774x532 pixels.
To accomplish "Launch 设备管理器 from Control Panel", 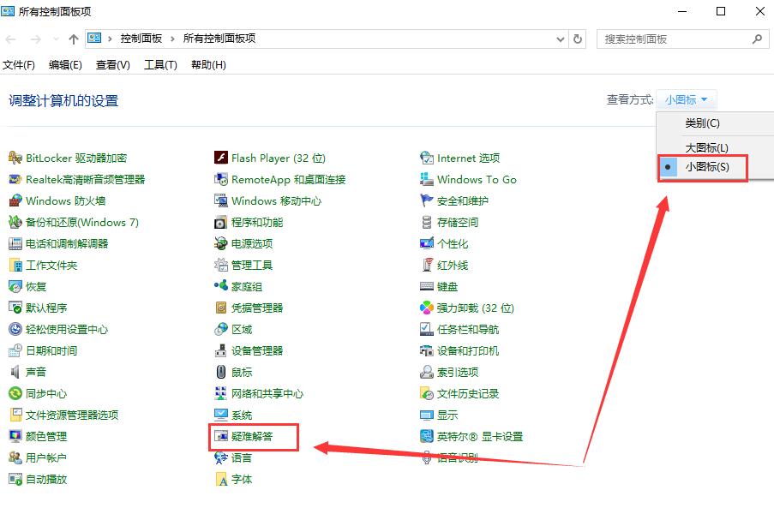I will [255, 350].
